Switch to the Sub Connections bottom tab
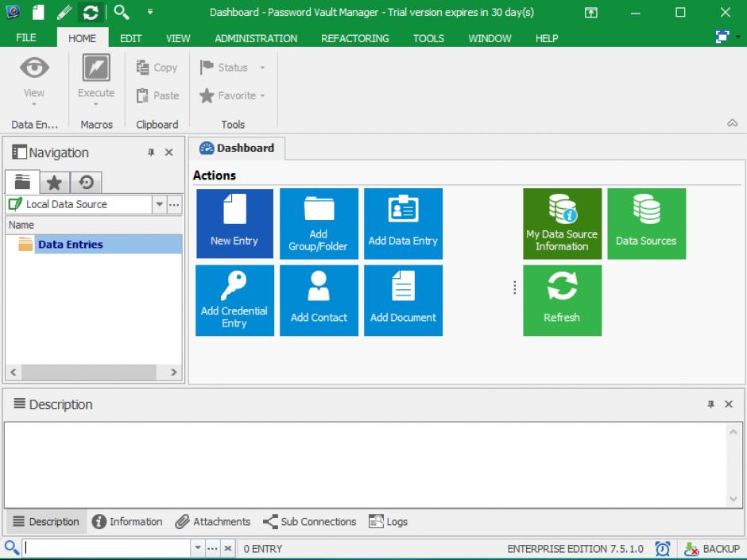This screenshot has height=560, width=747. (x=310, y=521)
